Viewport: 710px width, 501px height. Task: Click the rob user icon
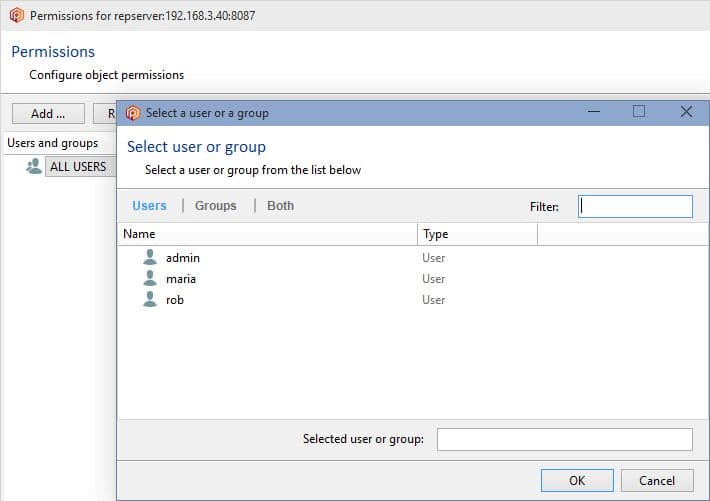(x=151, y=300)
